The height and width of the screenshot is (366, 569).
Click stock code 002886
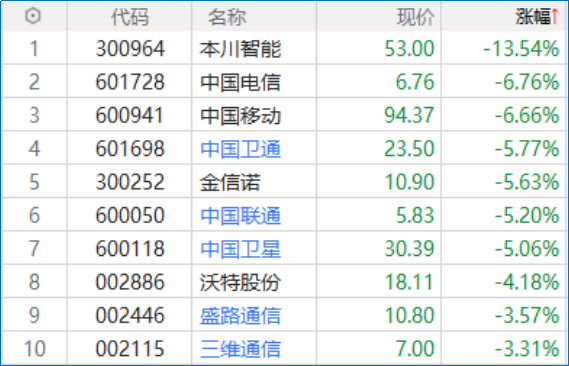click(130, 282)
